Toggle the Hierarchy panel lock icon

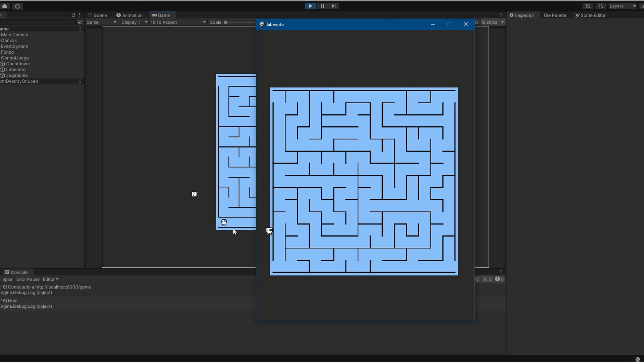[x=73, y=15]
